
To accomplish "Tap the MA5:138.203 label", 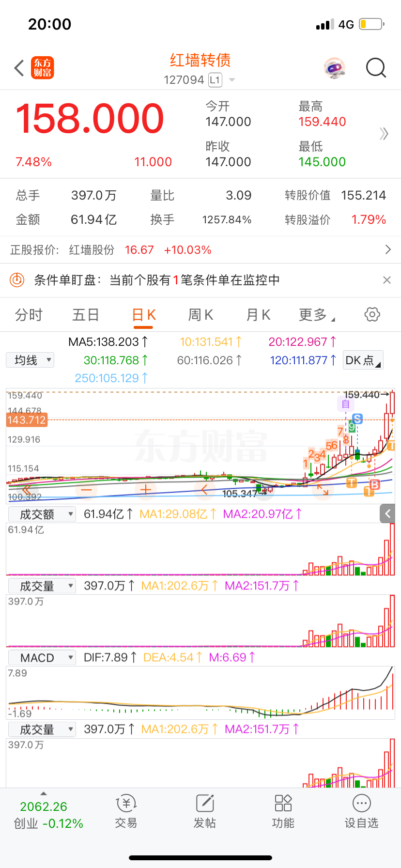I will 108,341.
